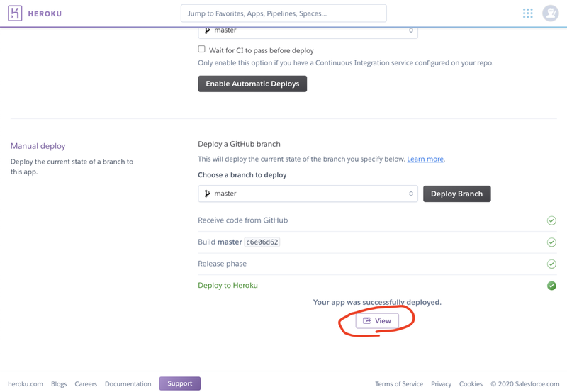The image size is (567, 392).
Task: Click the Build master step text
Action: click(x=220, y=242)
